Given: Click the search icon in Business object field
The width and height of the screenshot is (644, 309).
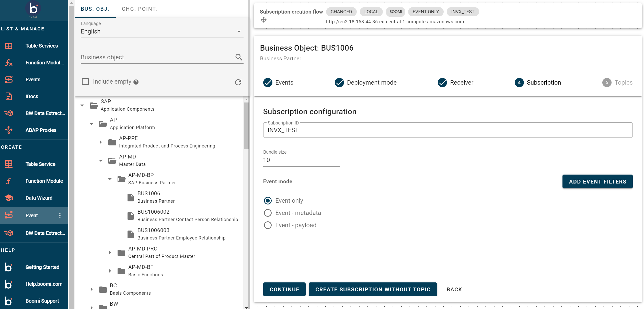Looking at the screenshot, I should [x=238, y=57].
